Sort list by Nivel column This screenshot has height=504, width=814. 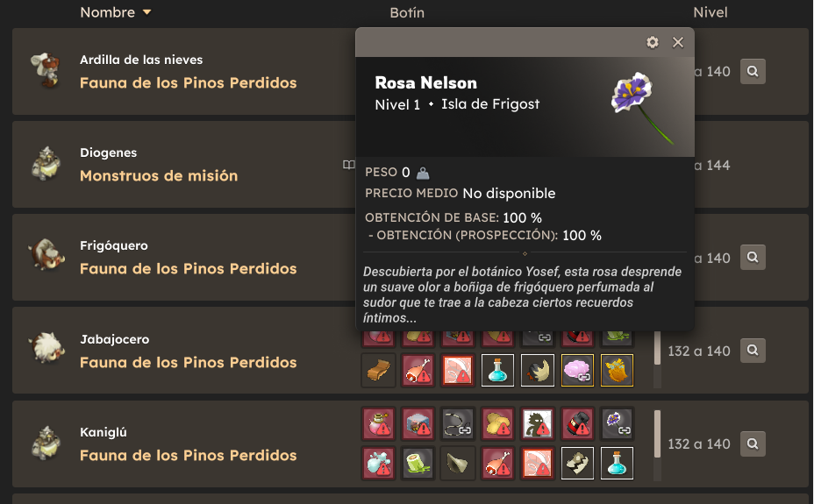[x=710, y=12]
